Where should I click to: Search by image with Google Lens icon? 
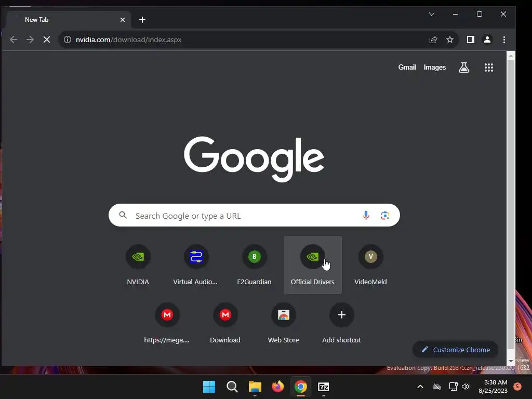pos(385,216)
